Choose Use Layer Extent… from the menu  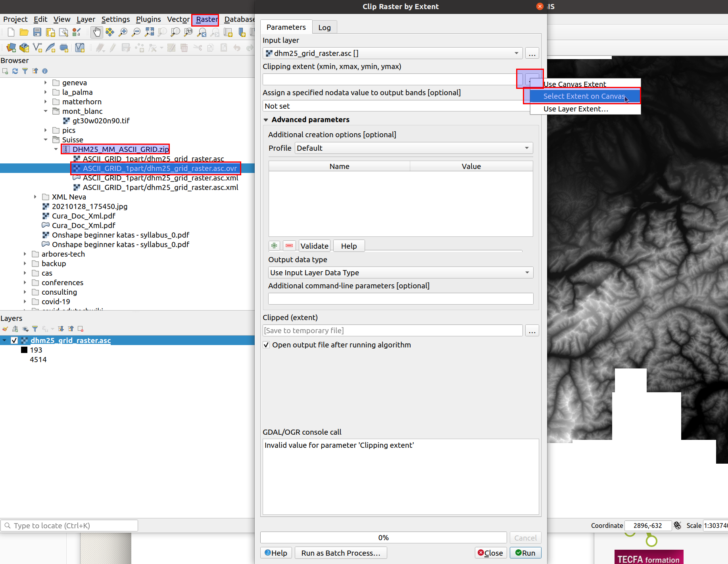(575, 109)
